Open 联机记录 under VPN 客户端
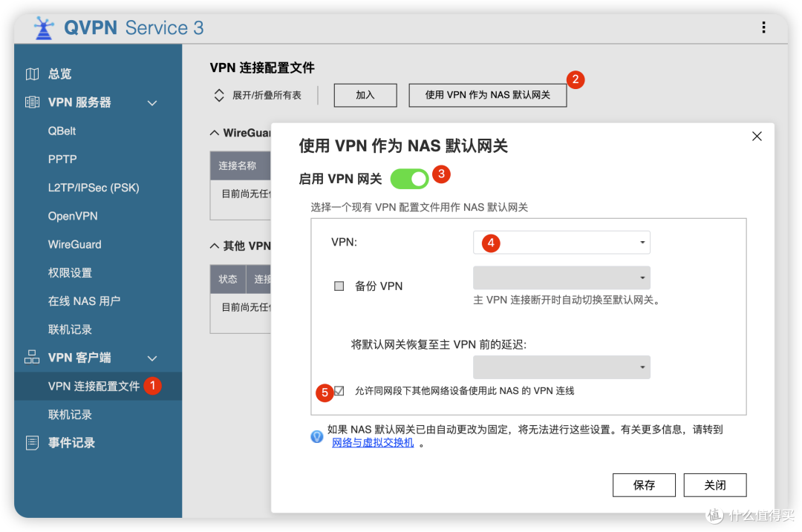 point(70,415)
